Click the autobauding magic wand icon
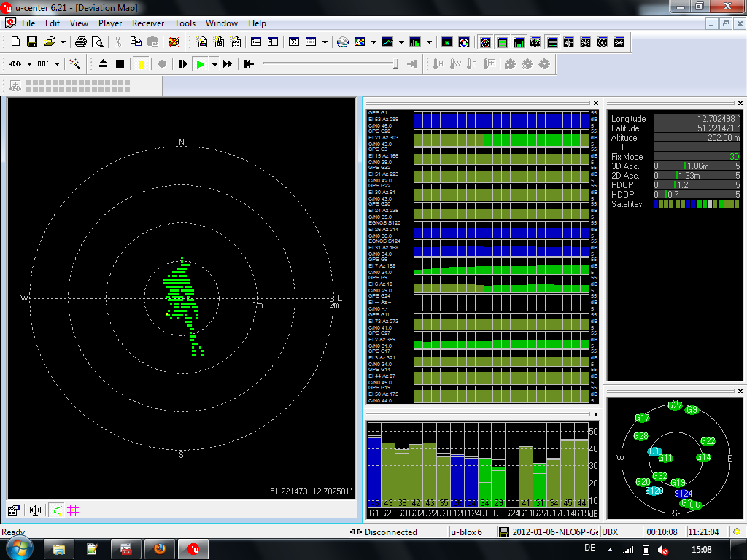The image size is (747, 560). pyautogui.click(x=75, y=64)
